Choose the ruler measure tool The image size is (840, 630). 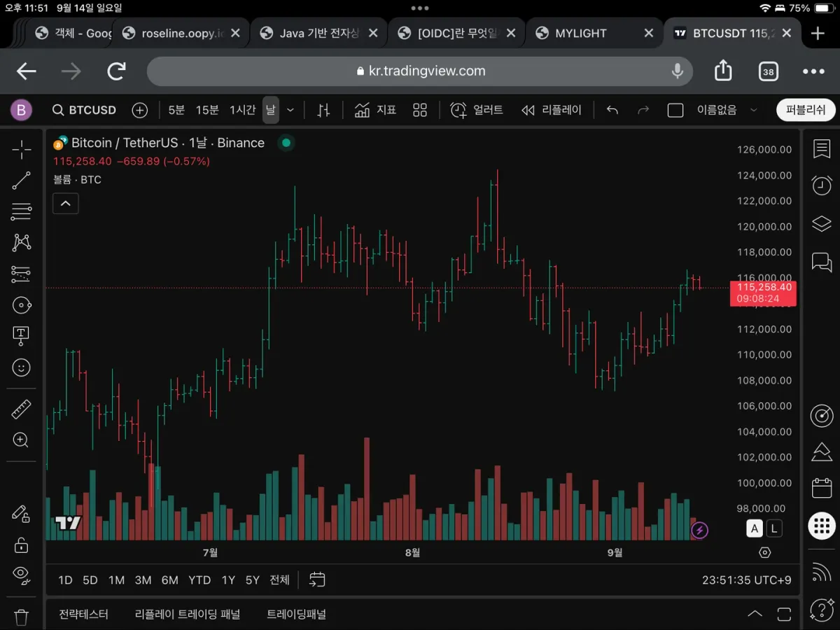22,409
